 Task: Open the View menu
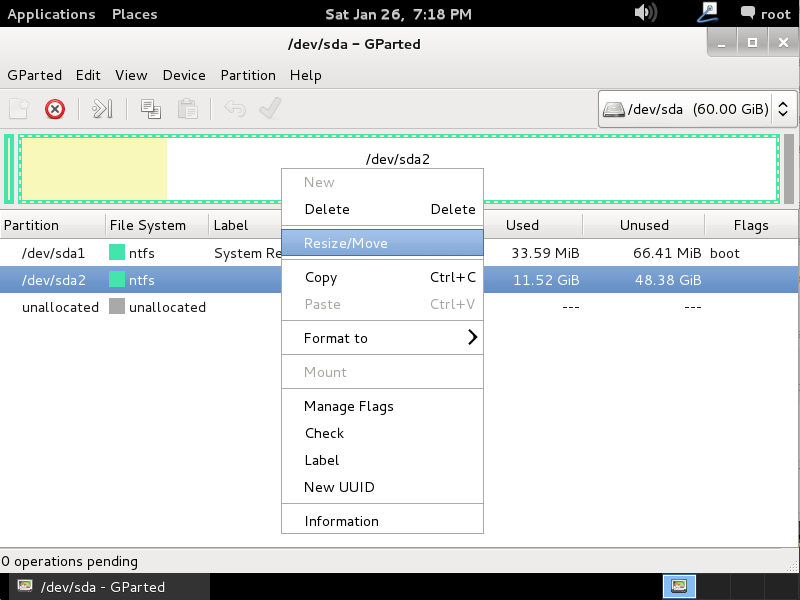pyautogui.click(x=131, y=75)
